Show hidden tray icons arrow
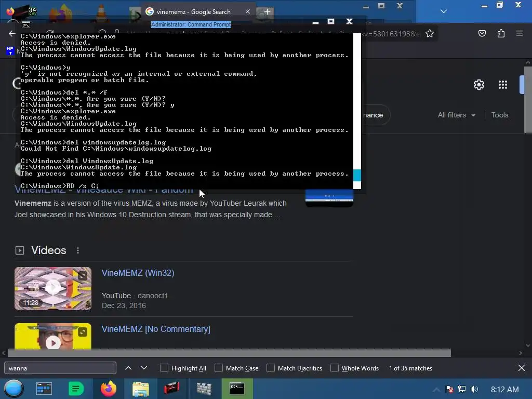This screenshot has width=532, height=399. (436, 390)
